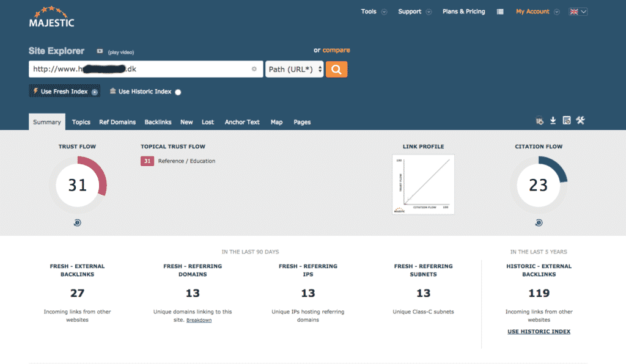This screenshot has height=364, width=626.
Task: Click the history icon under Trust Flow
Action: [x=78, y=222]
